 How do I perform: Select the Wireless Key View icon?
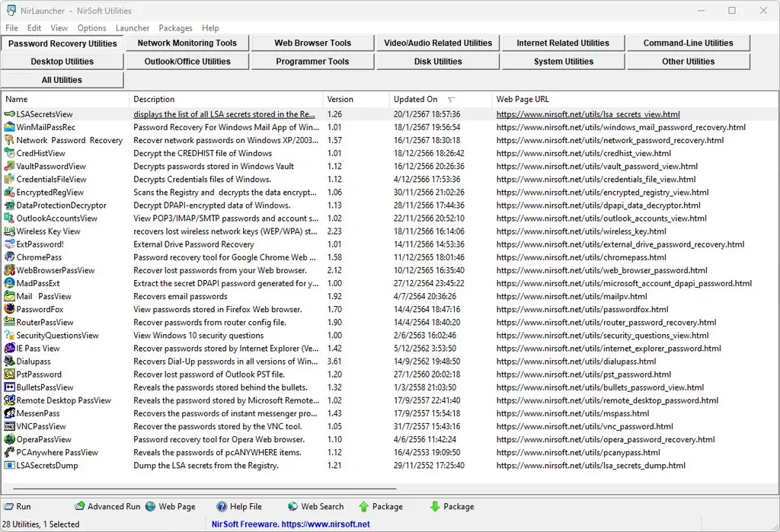[x=9, y=231]
